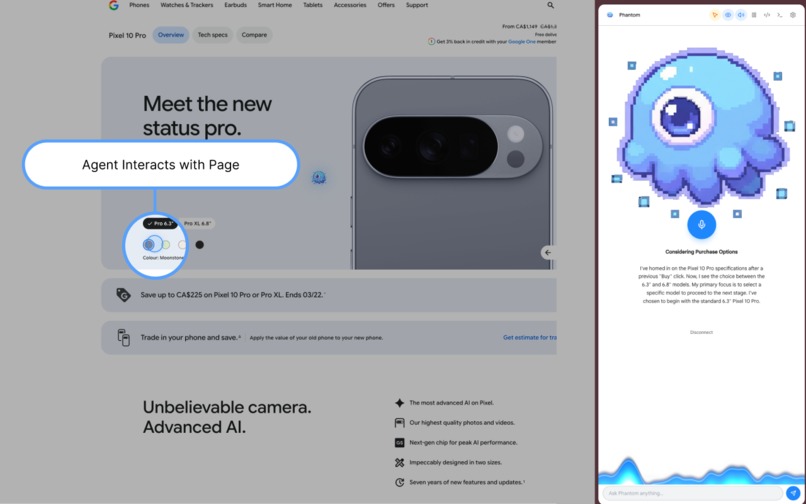This screenshot has width=806, height=504.
Task: Switch to the Tech specs tab
Action: click(x=212, y=35)
